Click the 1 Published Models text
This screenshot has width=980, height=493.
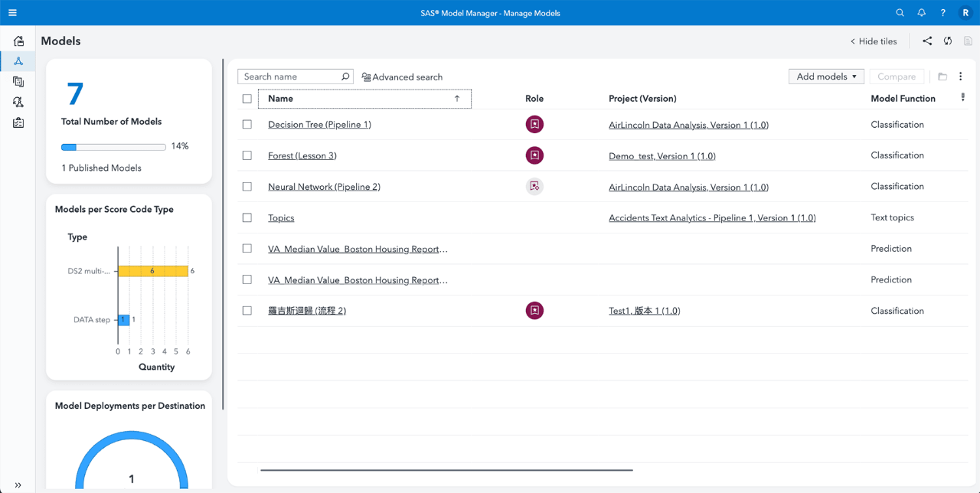101,168
